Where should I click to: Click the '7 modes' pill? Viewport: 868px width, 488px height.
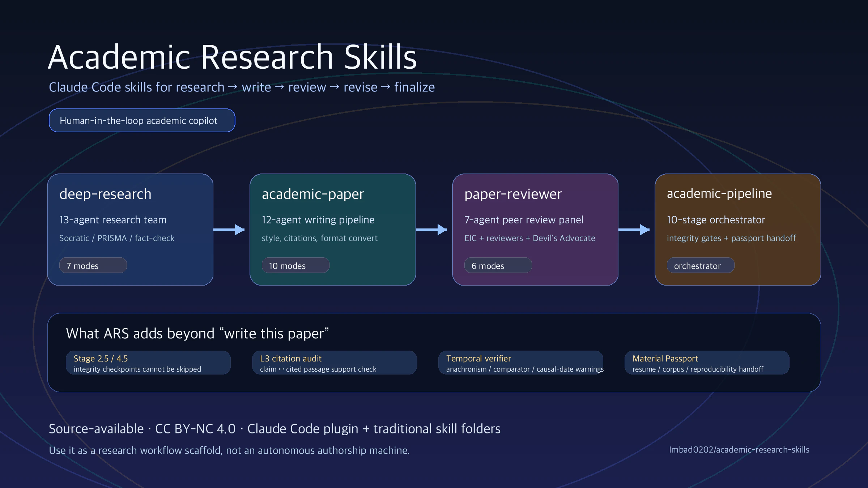point(93,265)
